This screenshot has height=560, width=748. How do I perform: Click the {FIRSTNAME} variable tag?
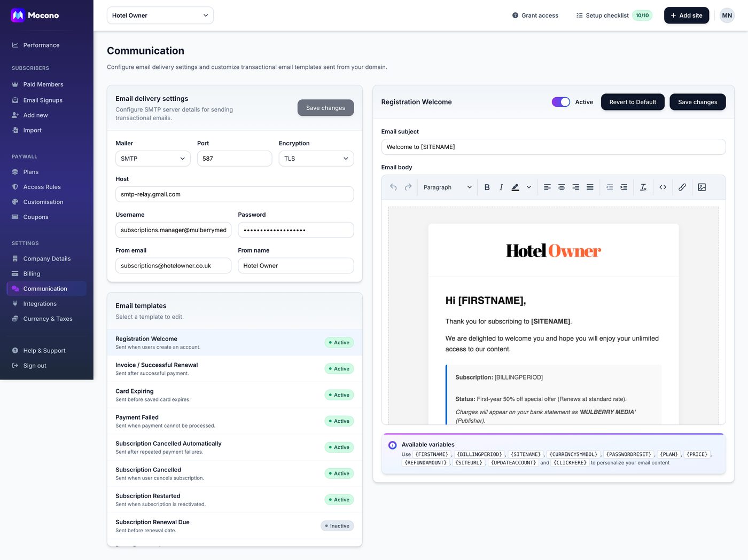(432, 454)
